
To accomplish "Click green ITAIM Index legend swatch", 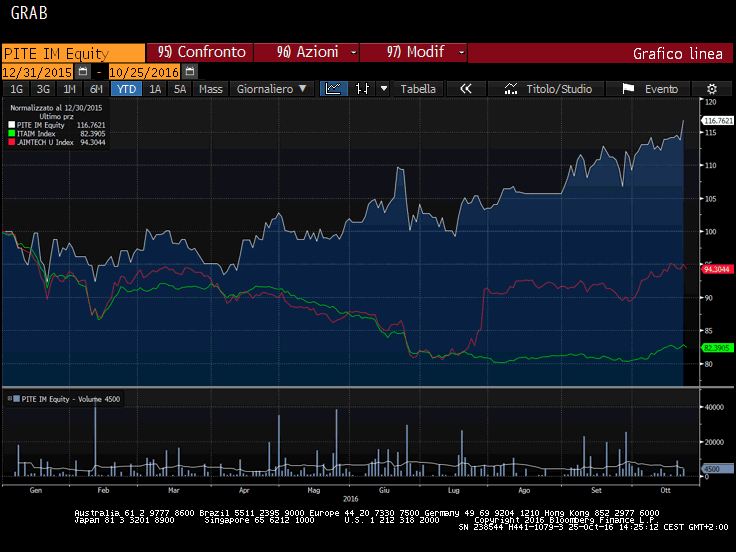I will click(12, 133).
